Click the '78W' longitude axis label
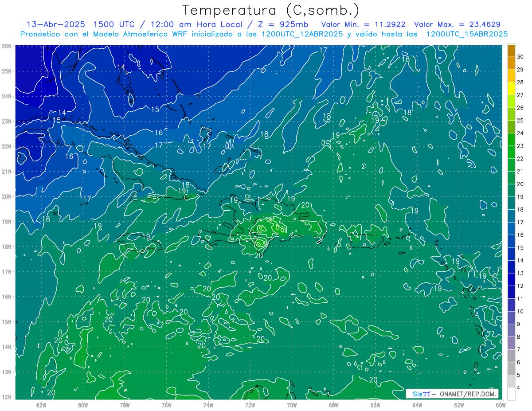 [x=125, y=404]
